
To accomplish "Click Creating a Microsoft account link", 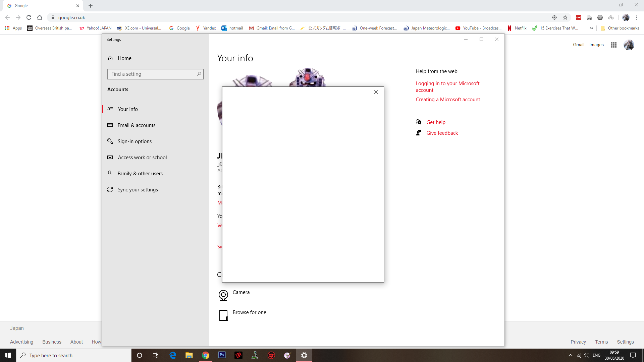I will (448, 99).
